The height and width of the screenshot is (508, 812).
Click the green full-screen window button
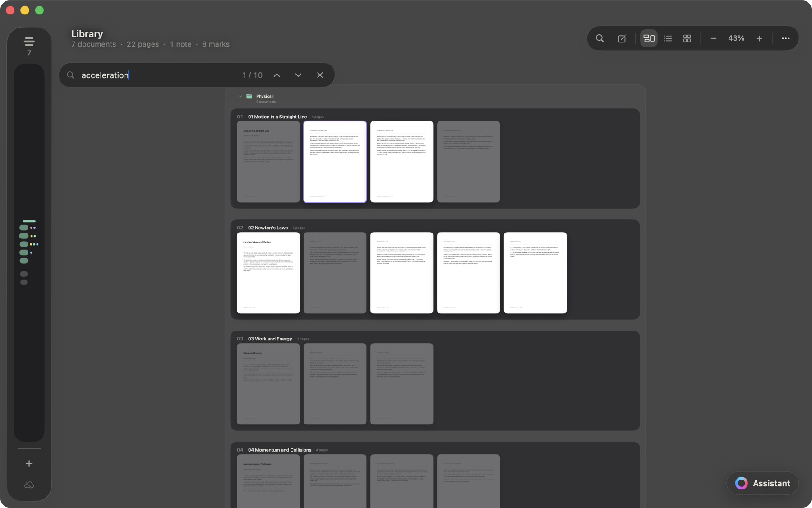coord(40,10)
